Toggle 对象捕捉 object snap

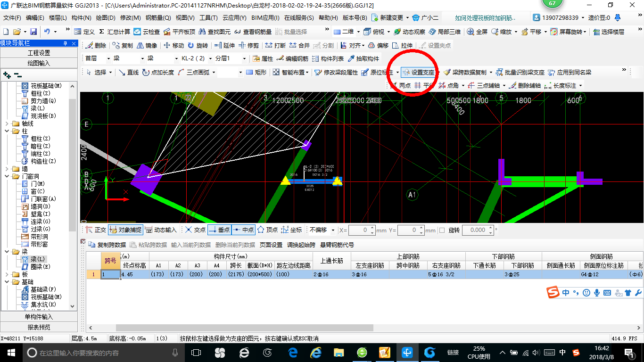(x=125, y=230)
